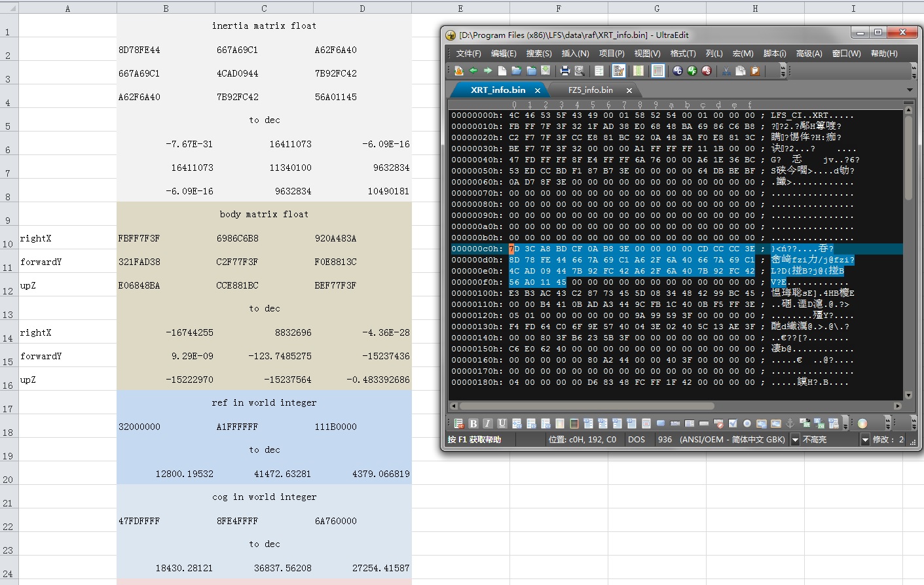Cut the selection with the scissors icon
924x585 pixels.
726,71
